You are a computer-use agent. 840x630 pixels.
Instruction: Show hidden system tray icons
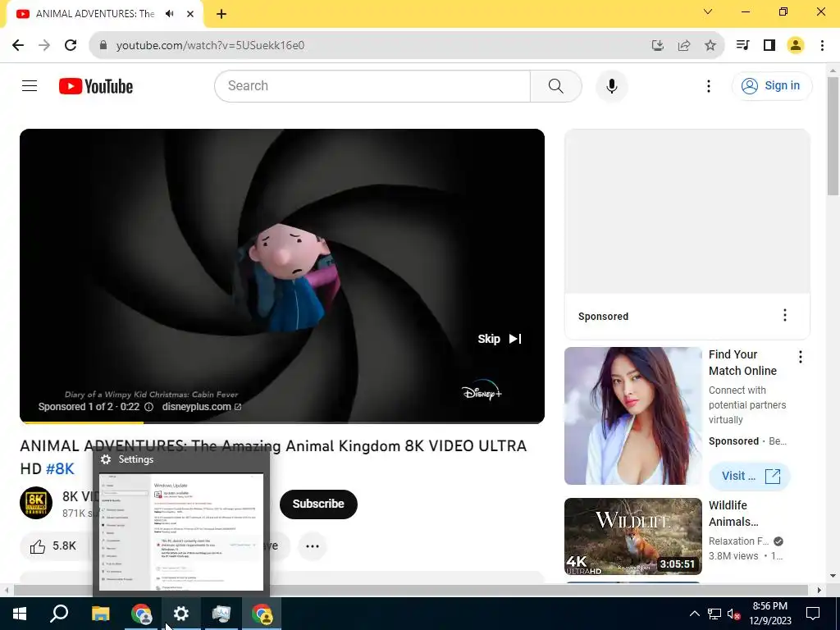click(694, 614)
